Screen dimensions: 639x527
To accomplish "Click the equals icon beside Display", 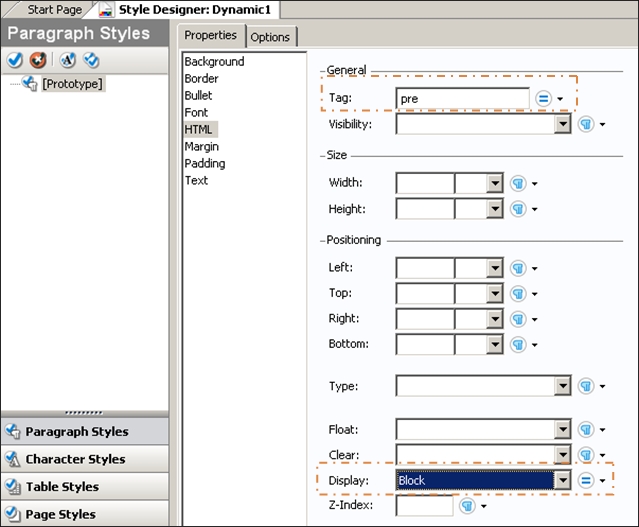I will [x=586, y=481].
